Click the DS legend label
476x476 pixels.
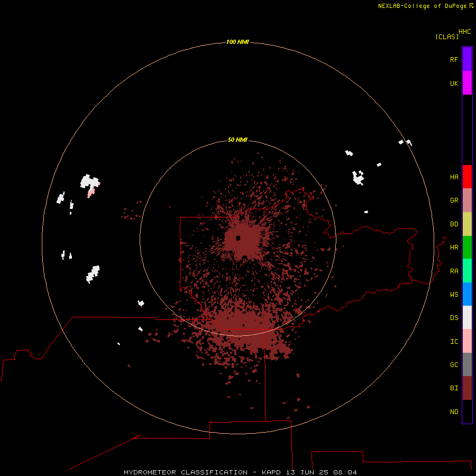tap(454, 318)
